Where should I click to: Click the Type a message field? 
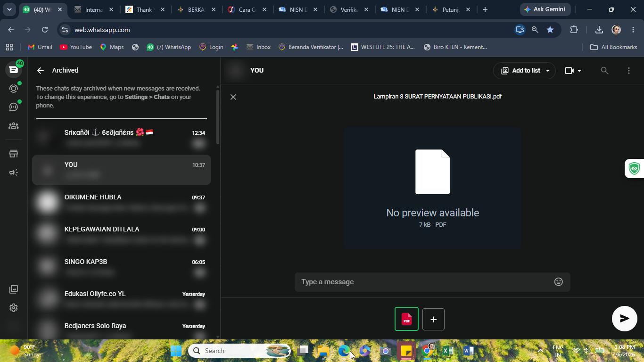[x=424, y=282]
